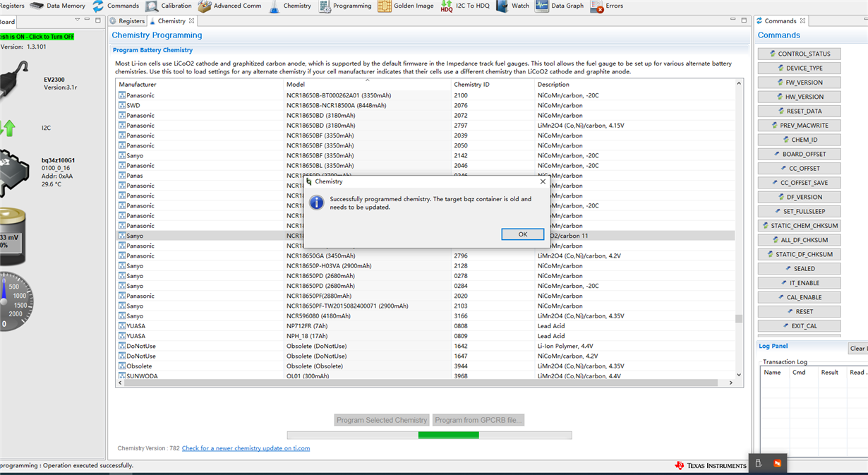The height and width of the screenshot is (475, 868).
Task: Turn off auto refresh via green banner
Action: (37, 37)
